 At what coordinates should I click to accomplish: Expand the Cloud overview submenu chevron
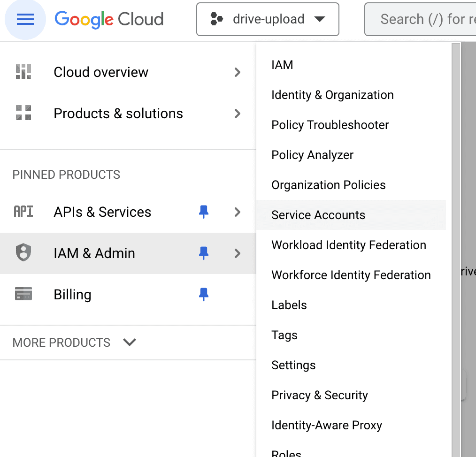(238, 72)
